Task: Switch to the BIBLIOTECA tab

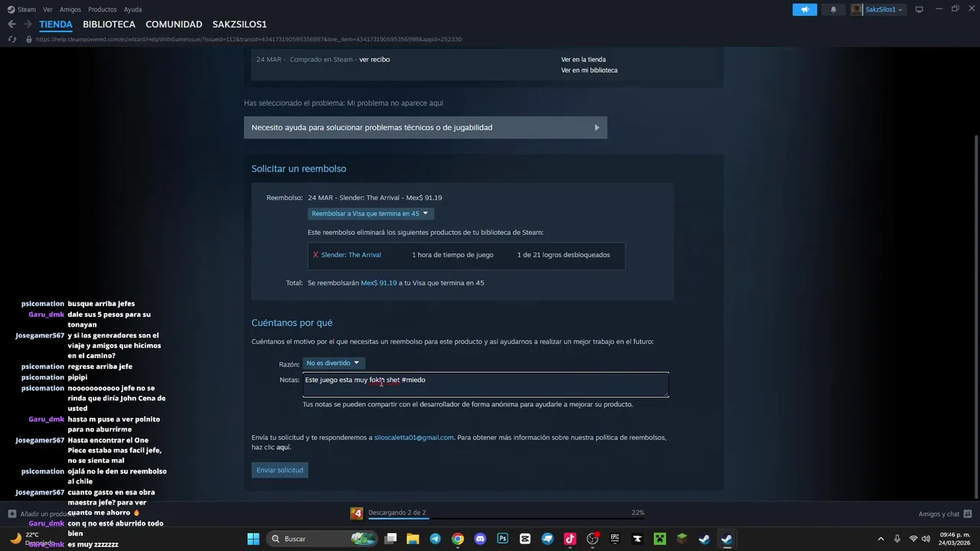Action: coord(109,24)
